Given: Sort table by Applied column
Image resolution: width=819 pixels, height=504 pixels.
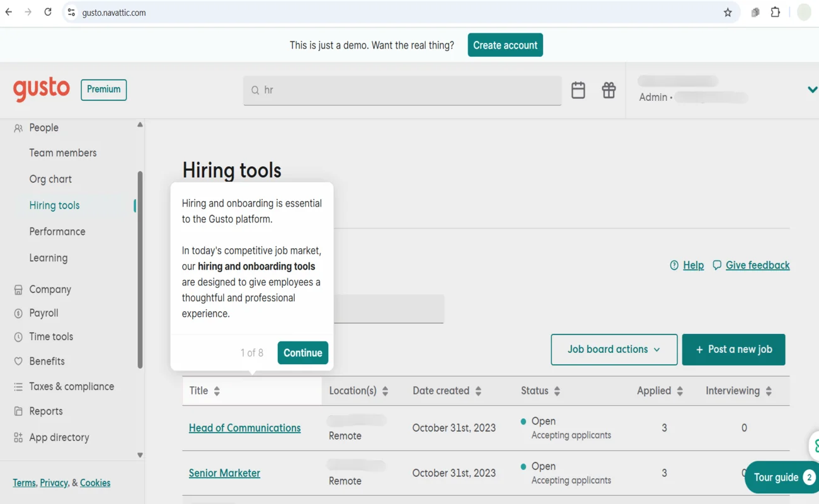Looking at the screenshot, I should coord(680,391).
